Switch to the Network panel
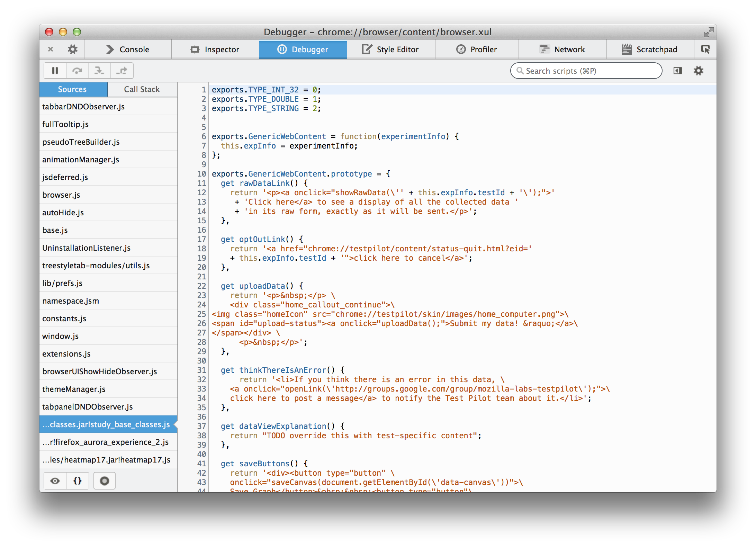This screenshot has height=547, width=756. 562,49
